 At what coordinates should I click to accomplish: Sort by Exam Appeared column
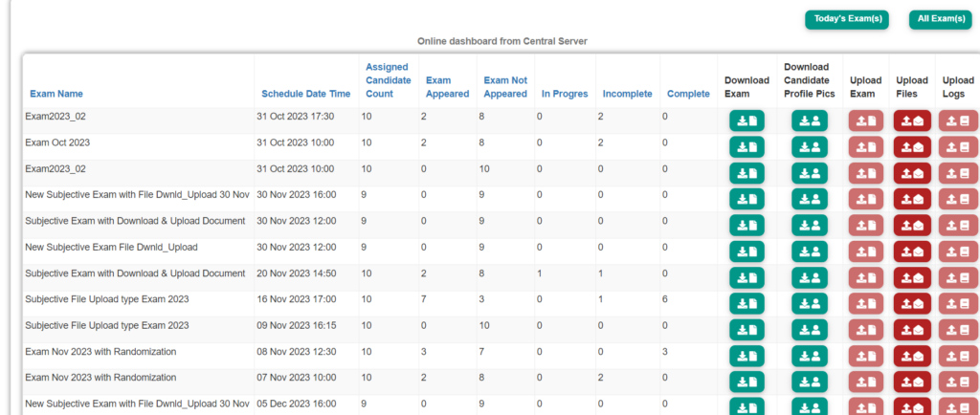click(x=448, y=87)
